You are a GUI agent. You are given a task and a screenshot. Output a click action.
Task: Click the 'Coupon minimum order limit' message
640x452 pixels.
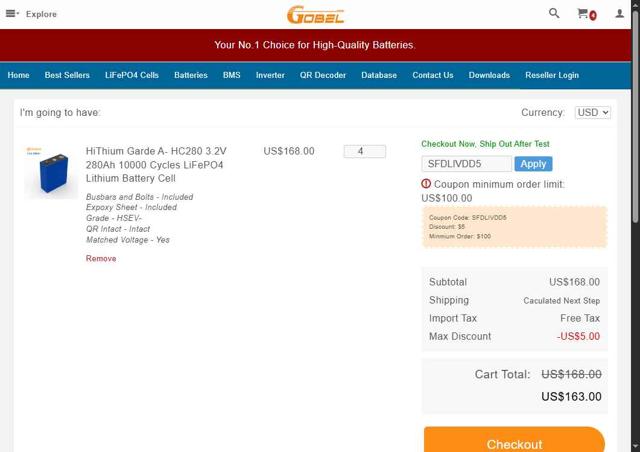click(493, 191)
